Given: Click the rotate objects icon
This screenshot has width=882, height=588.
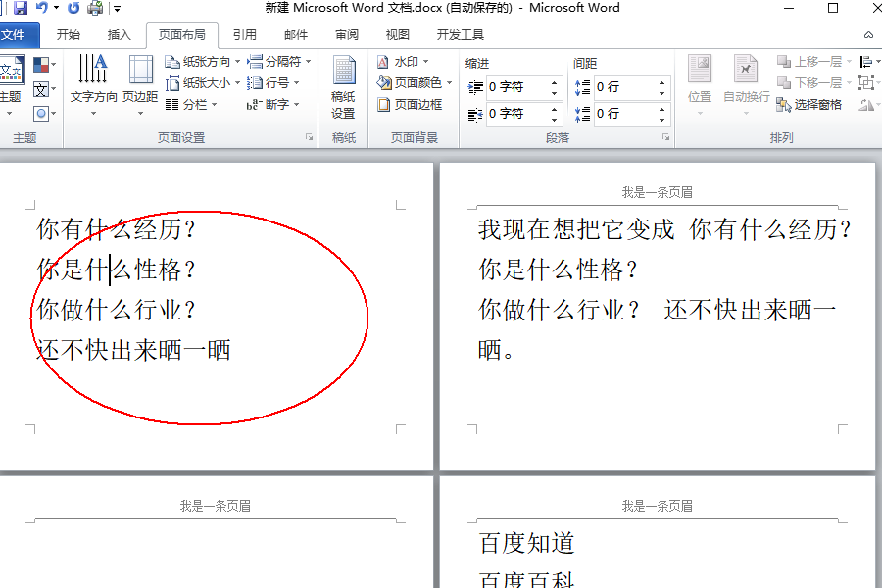Looking at the screenshot, I should coord(869,105).
